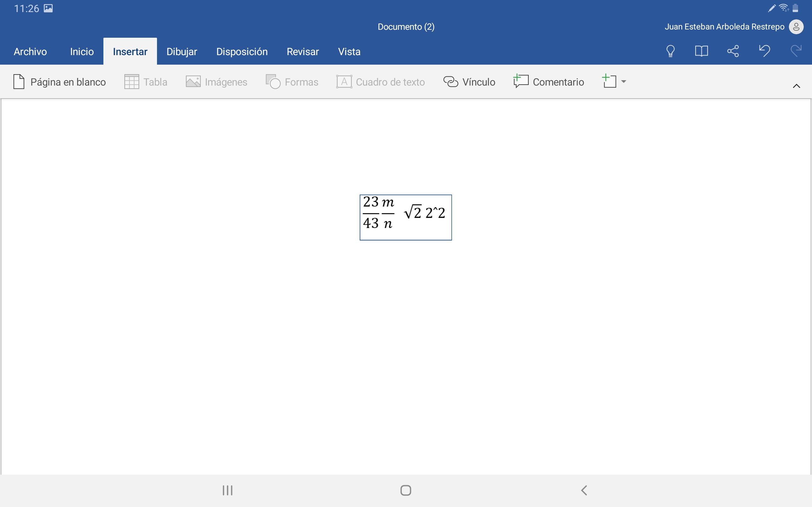Expand the new-object dropdown arrow

(623, 81)
